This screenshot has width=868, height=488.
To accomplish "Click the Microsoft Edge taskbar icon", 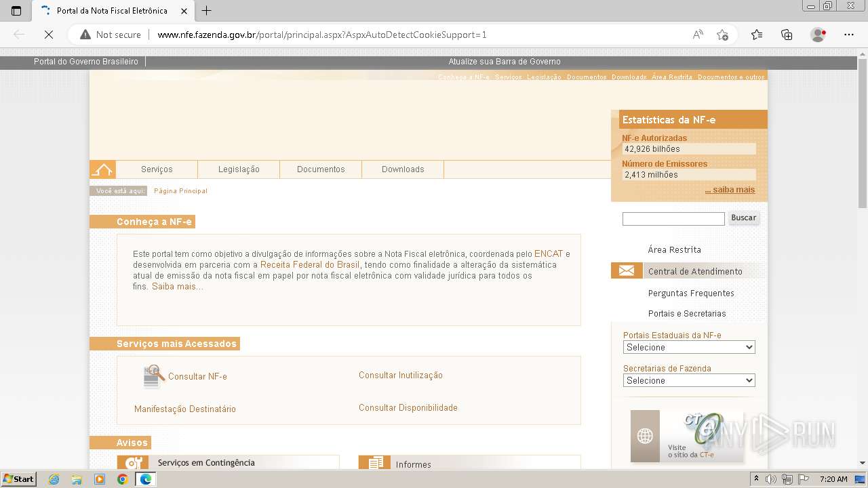I will (x=145, y=479).
